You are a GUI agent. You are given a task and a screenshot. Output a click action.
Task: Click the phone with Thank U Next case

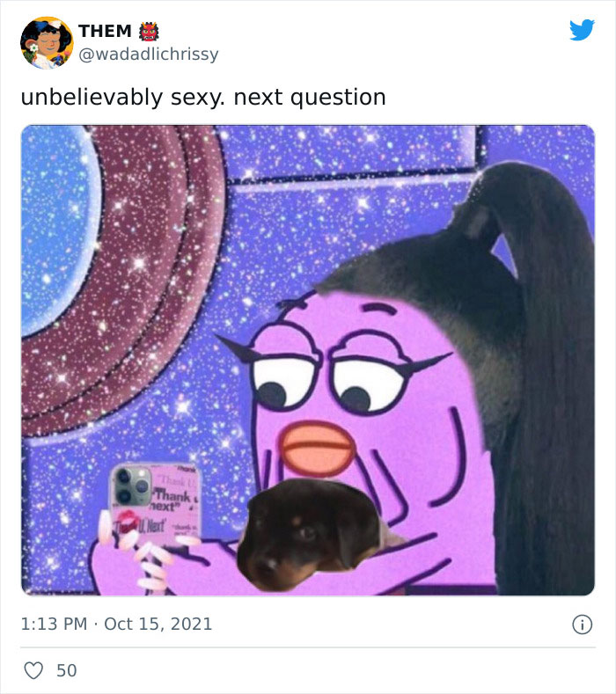click(155, 505)
